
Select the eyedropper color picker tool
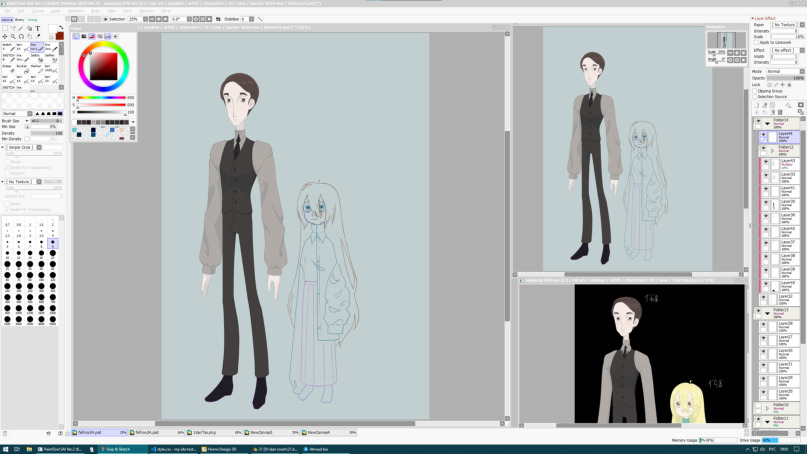38,36
